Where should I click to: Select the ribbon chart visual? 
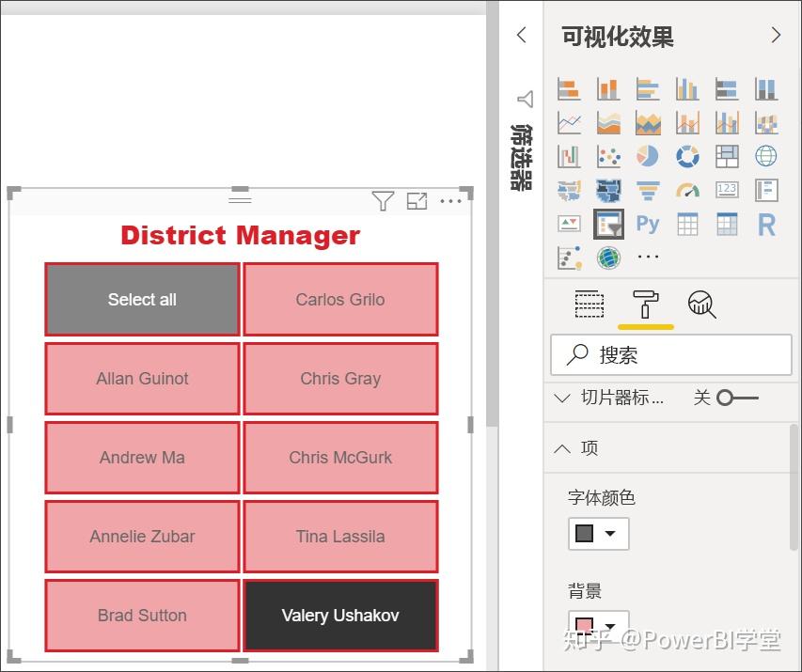(x=766, y=123)
